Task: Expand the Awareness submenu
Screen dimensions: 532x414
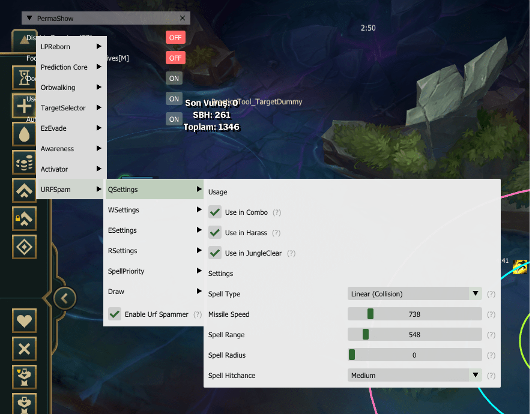Action: [71, 148]
